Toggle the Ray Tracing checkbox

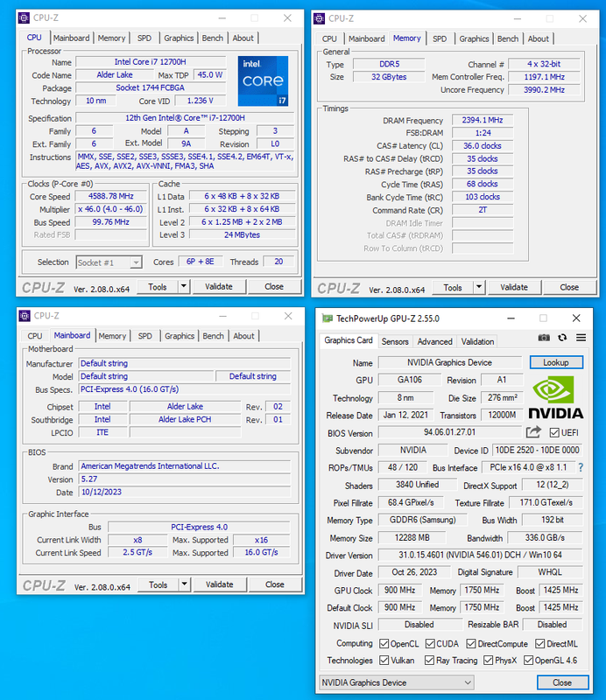point(429,660)
